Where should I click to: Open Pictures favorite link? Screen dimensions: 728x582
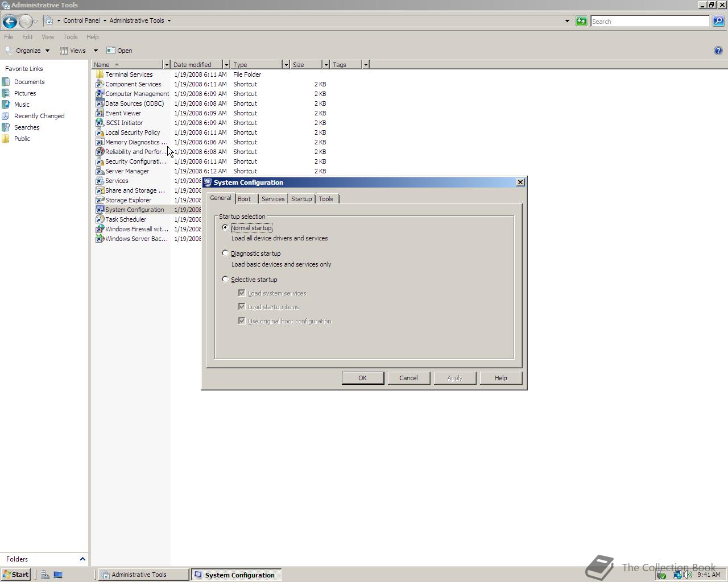[x=25, y=93]
